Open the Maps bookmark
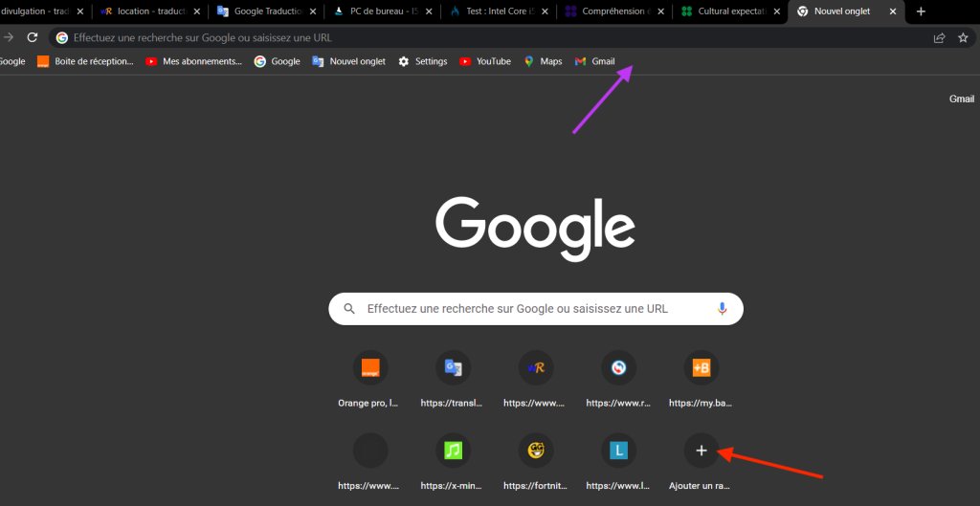This screenshot has width=980, height=506. coord(544,61)
